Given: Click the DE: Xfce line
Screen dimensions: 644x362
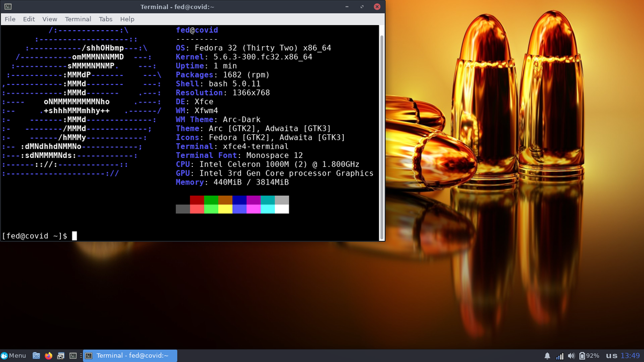Looking at the screenshot, I should 195,102.
